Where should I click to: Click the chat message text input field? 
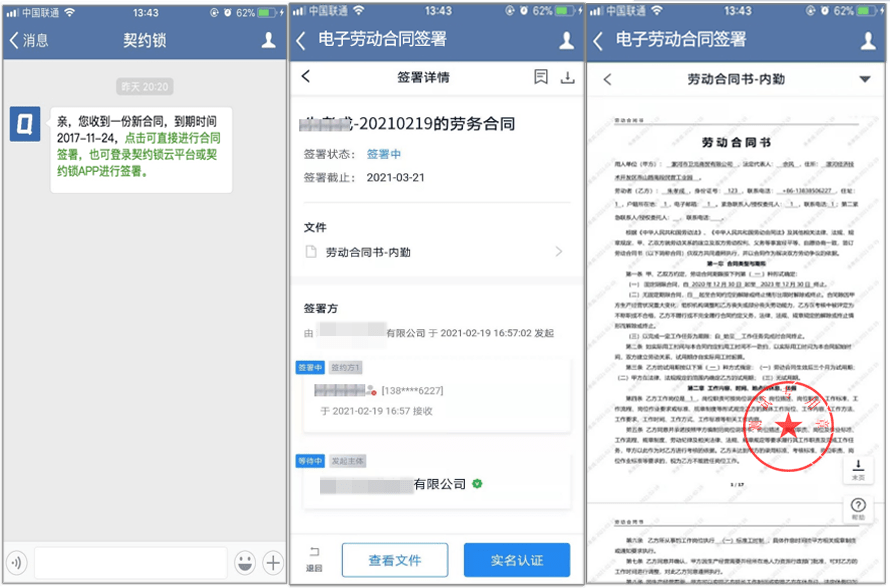(x=131, y=562)
